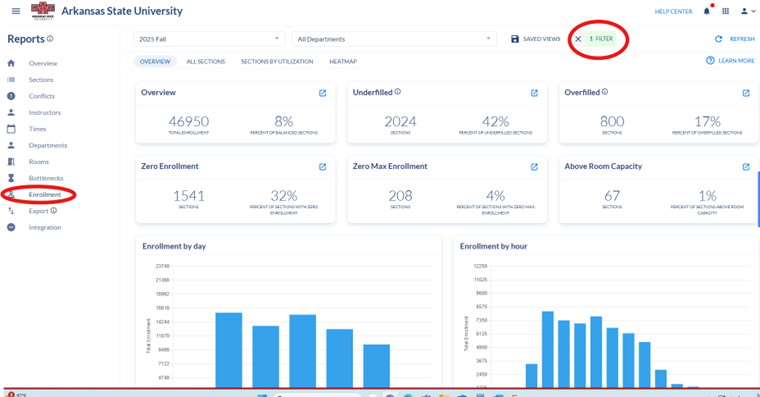Open Rooms report in sidebar
Screen dimensions: 760x397
tap(39, 162)
